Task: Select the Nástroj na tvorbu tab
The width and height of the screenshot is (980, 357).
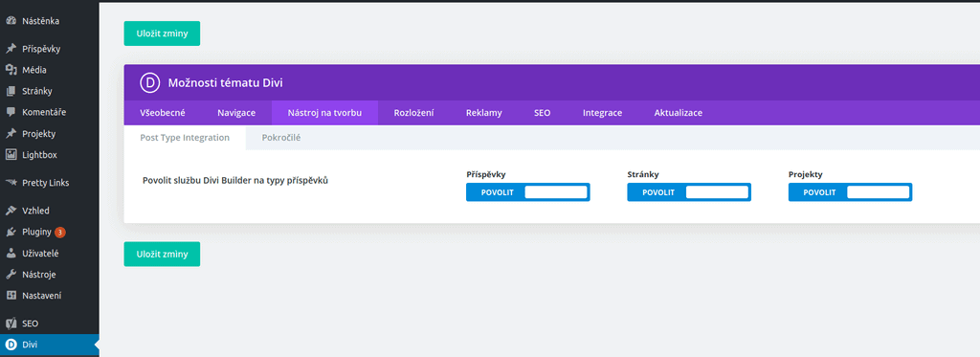Action: click(324, 113)
